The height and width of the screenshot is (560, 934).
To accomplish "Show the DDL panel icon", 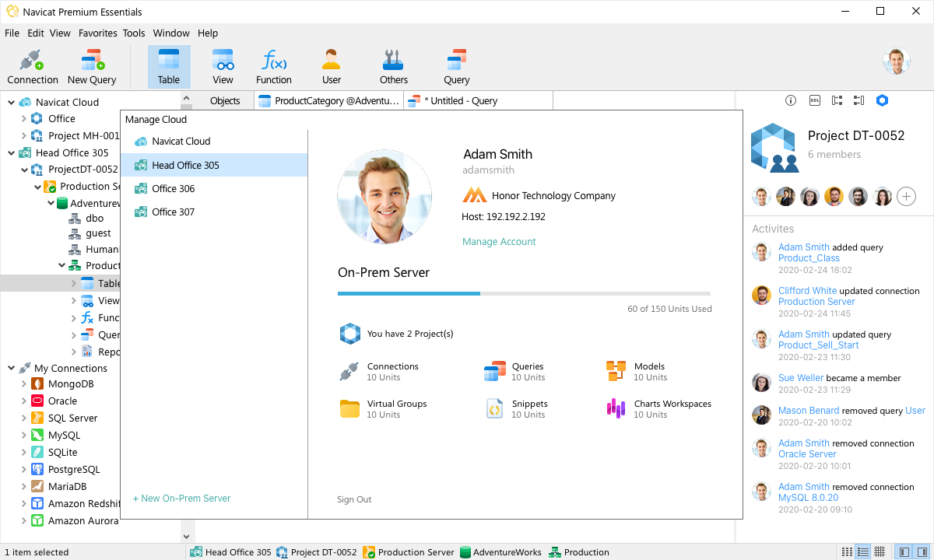I will [815, 100].
